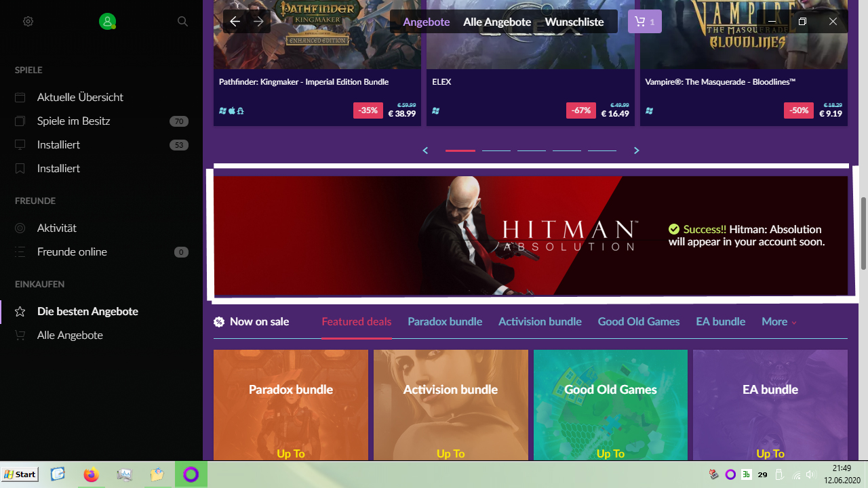Open the shopping cart with 1 item
Image resolution: width=868 pixels, height=488 pixels.
(x=645, y=22)
